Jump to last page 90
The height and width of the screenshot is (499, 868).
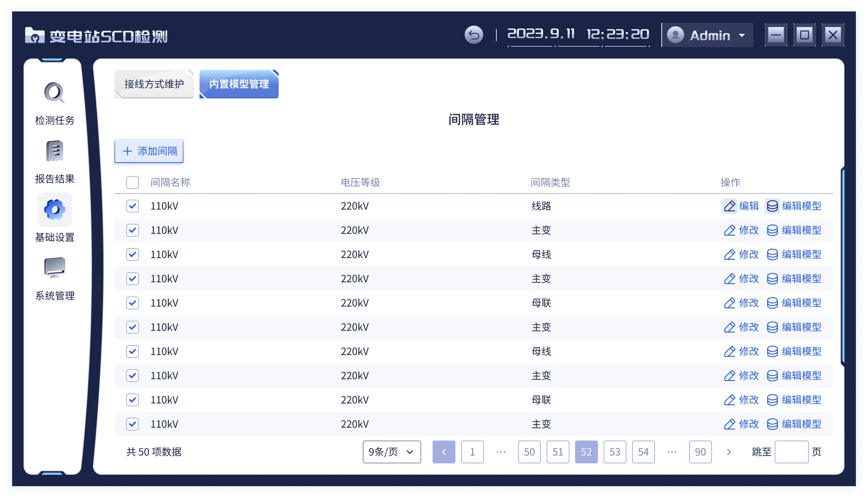pyautogui.click(x=700, y=452)
